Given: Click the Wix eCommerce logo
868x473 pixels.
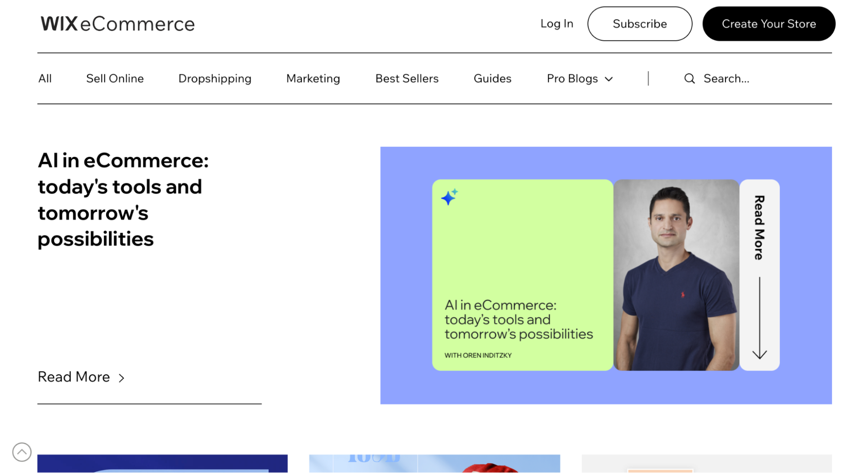Looking at the screenshot, I should click(x=118, y=24).
